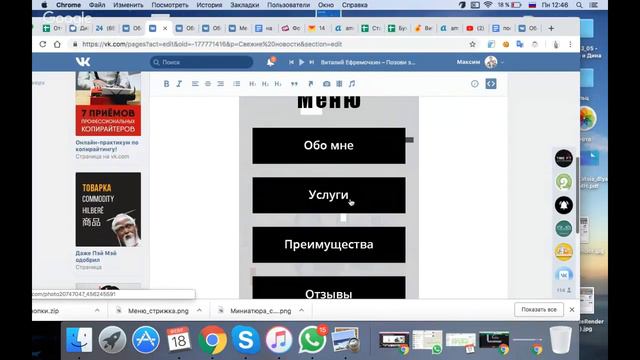The image size is (640, 360).
Task: Select the 'Услуги' menu image
Action: pos(329,195)
